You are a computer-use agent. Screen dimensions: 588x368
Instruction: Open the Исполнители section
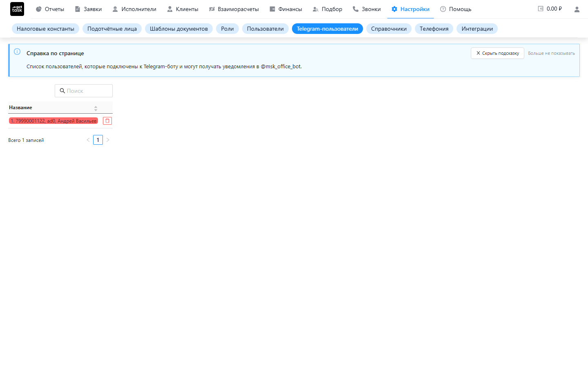(134, 9)
